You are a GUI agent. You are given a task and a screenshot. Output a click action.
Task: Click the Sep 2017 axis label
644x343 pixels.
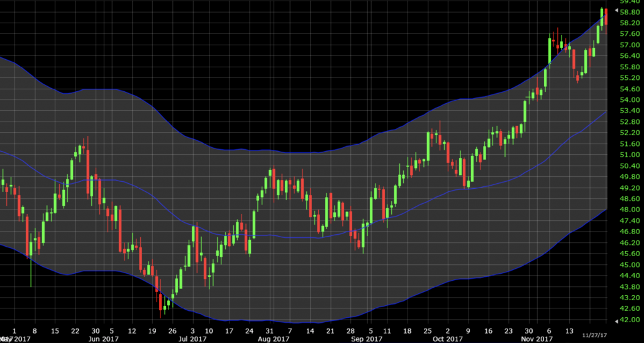click(x=366, y=339)
